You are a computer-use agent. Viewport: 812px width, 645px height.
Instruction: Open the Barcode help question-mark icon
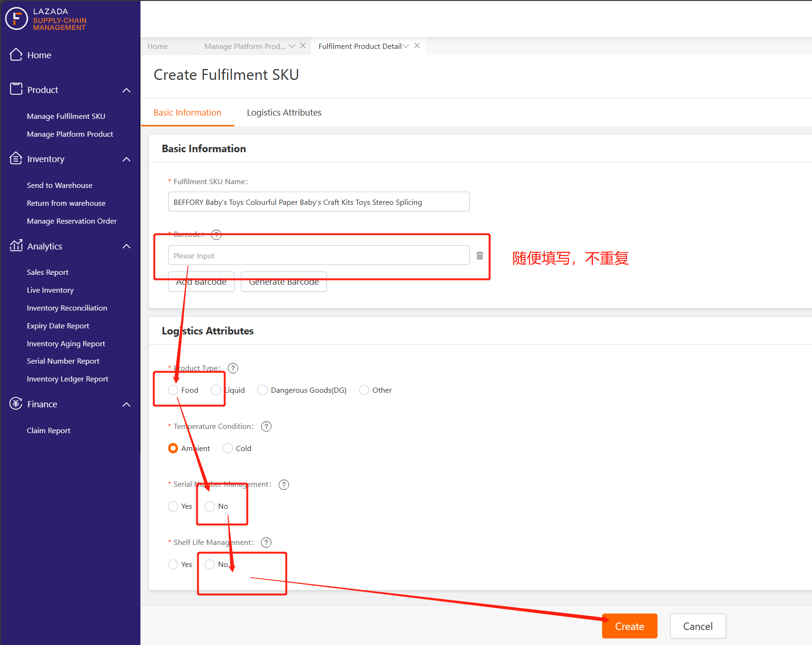click(216, 234)
